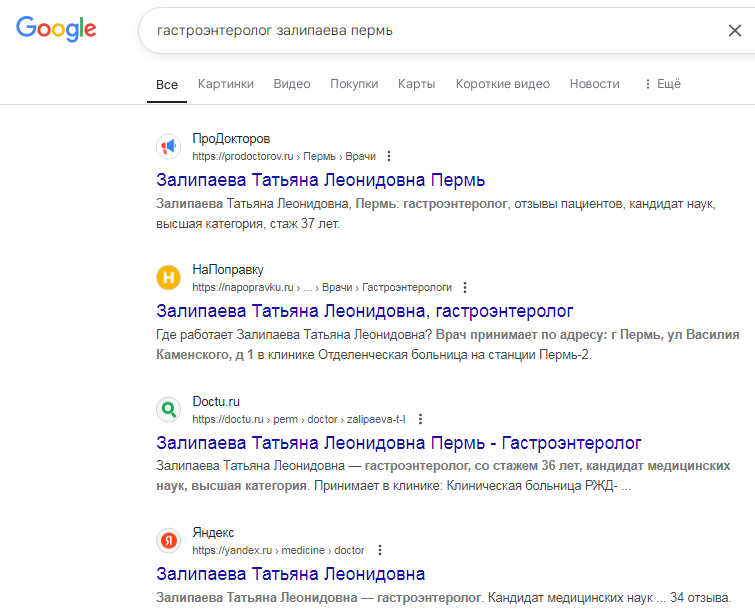This screenshot has height=611, width=755.
Task: Switch to the Карты tab
Action: (417, 84)
